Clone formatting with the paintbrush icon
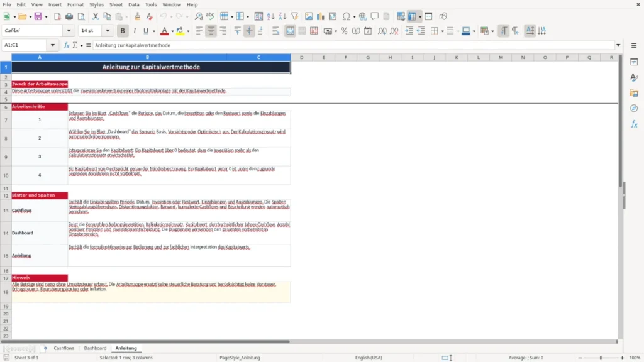644x362 pixels. pyautogui.click(x=138, y=16)
